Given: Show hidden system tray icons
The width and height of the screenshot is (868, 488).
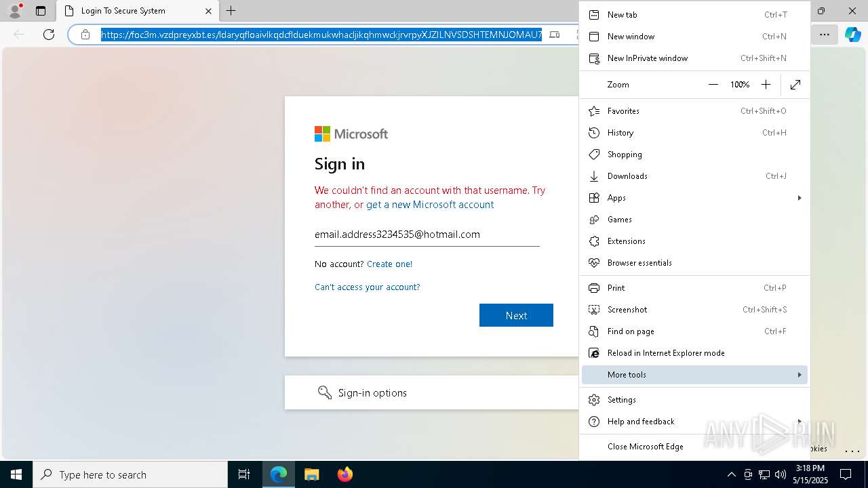Looking at the screenshot, I should (x=731, y=474).
